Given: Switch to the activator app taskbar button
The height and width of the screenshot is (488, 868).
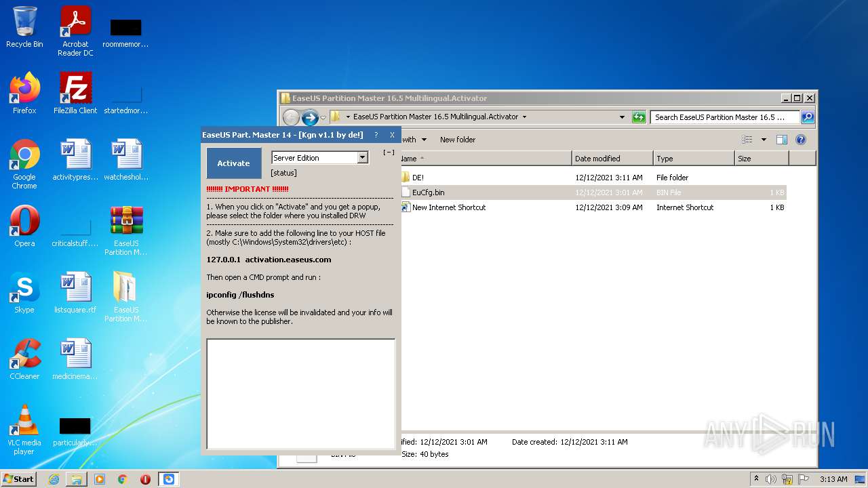Looking at the screenshot, I should [x=169, y=479].
